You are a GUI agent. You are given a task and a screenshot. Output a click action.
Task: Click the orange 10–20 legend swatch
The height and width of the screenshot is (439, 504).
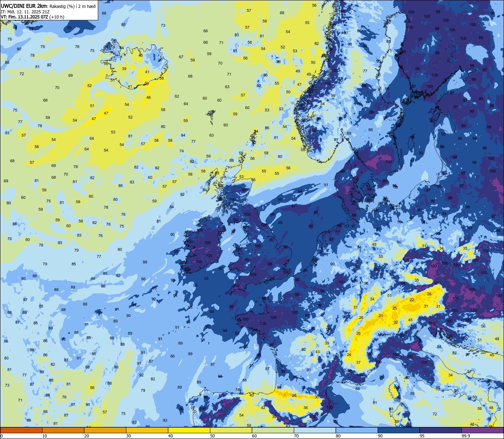[x=63, y=430]
